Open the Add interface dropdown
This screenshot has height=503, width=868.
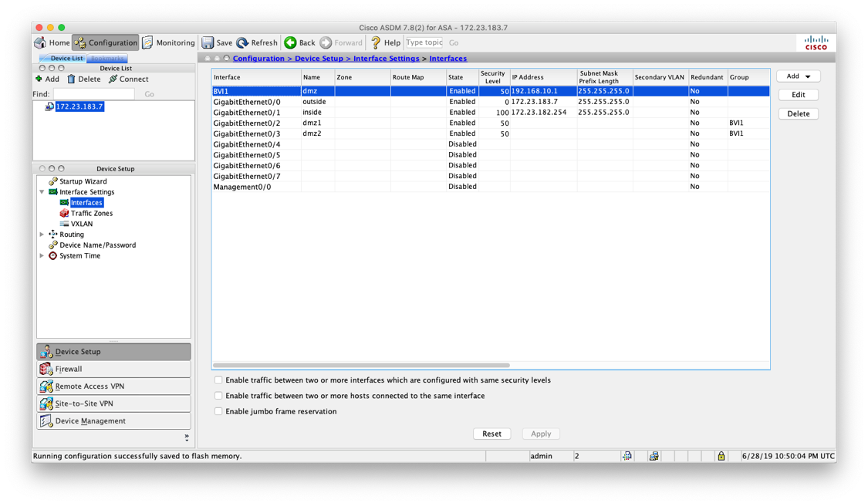click(x=798, y=76)
